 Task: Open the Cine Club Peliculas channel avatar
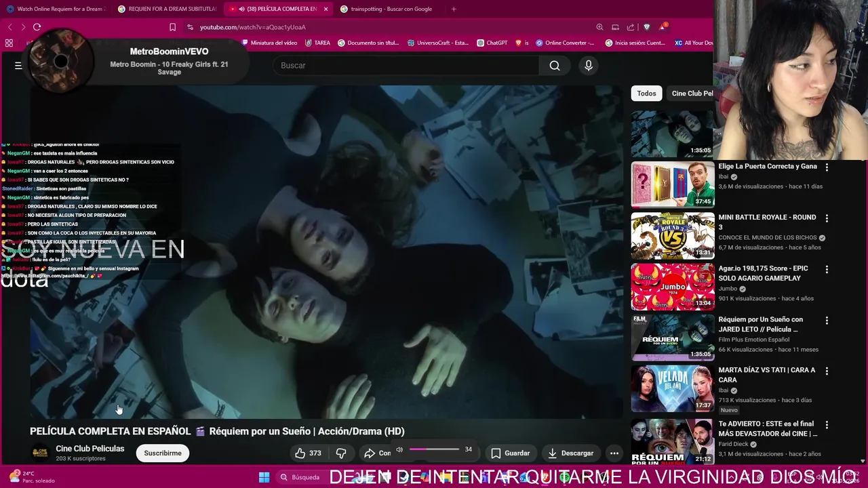pos(40,453)
